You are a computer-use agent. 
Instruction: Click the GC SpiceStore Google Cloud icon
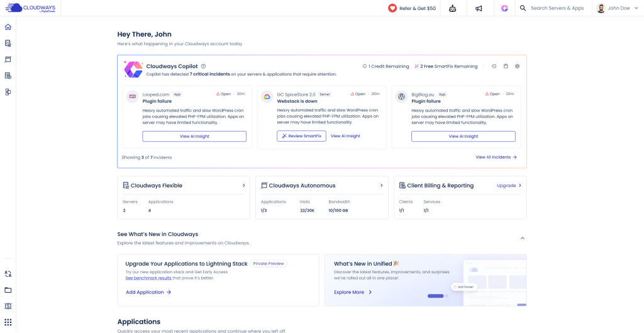267,96
